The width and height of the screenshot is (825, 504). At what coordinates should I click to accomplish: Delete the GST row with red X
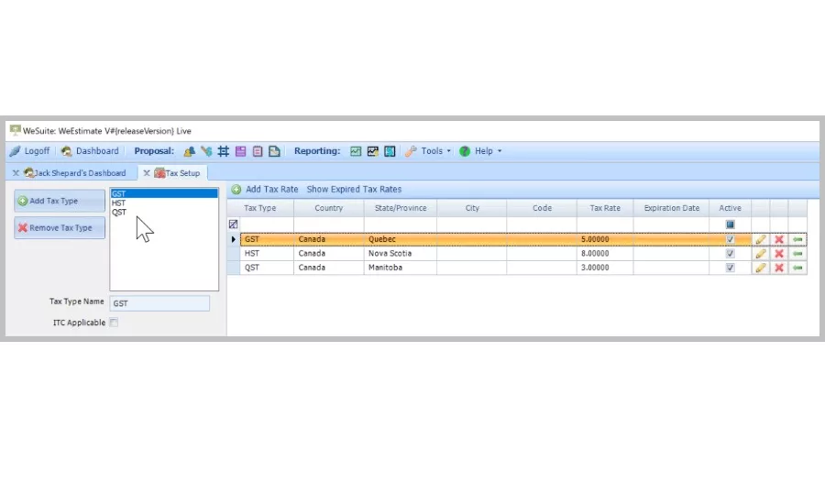pos(779,239)
